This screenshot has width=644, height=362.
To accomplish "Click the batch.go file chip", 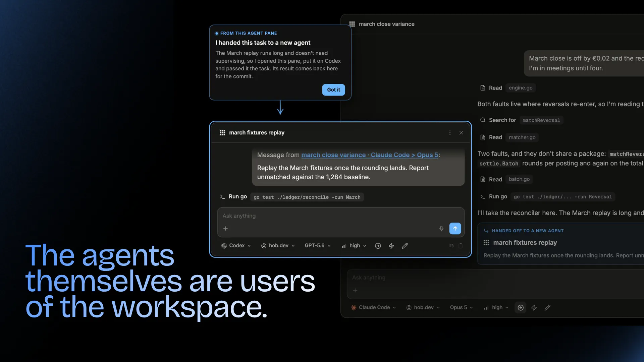I will click(x=519, y=179).
